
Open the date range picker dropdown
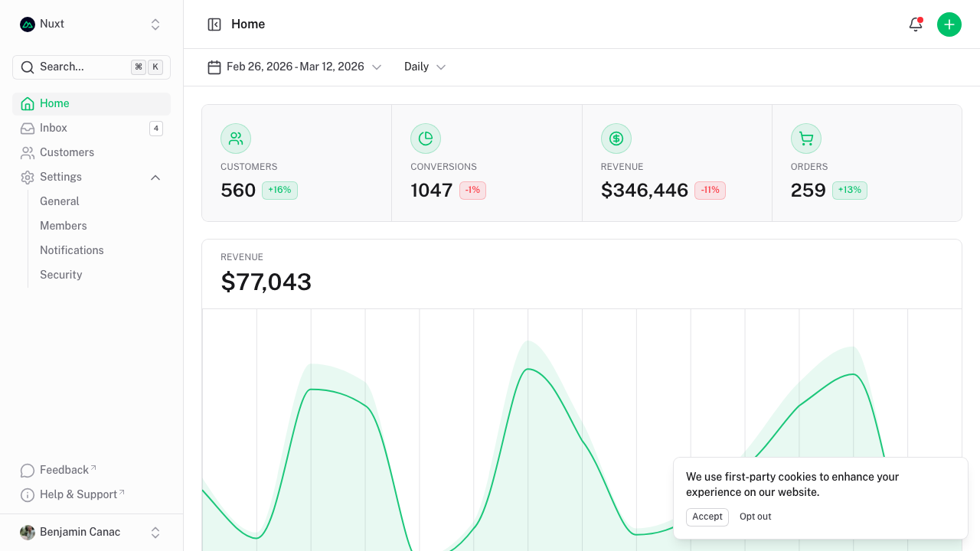tap(295, 67)
